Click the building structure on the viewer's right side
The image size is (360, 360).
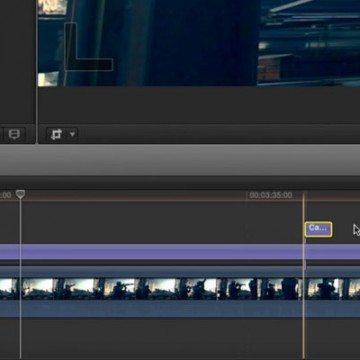click(x=309, y=43)
